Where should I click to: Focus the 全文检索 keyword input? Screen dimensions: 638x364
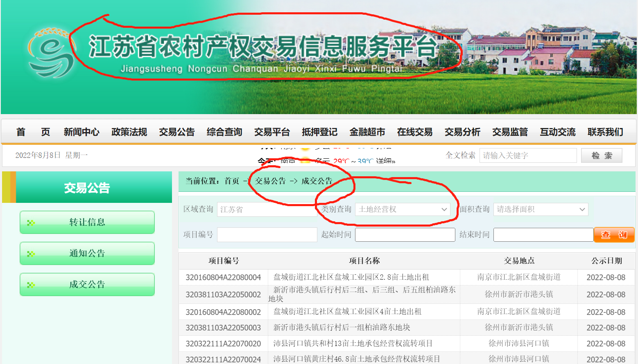tap(528, 155)
